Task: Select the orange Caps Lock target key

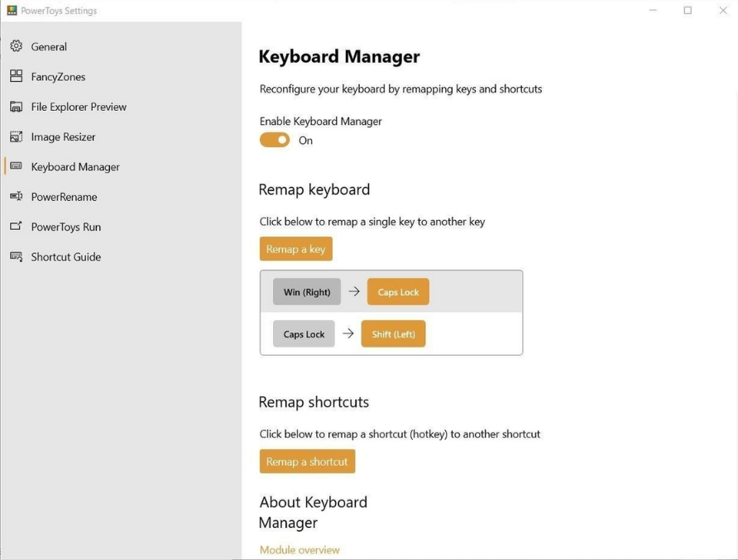Action: [398, 292]
